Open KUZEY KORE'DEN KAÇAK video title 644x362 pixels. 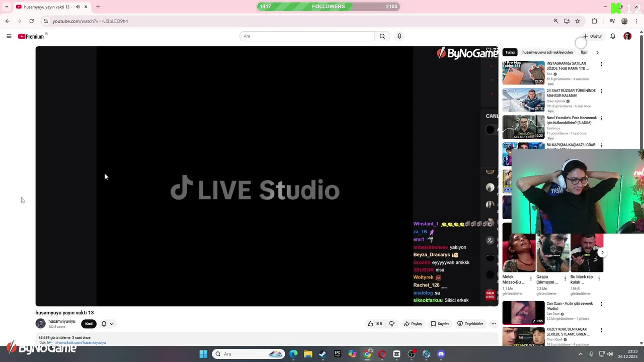coord(568,332)
